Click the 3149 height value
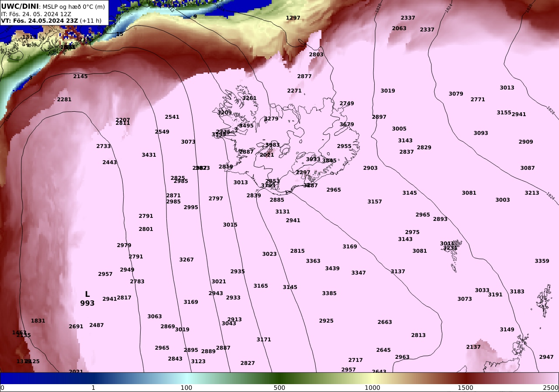Image resolution: width=559 pixels, height=392 pixels. click(507, 330)
